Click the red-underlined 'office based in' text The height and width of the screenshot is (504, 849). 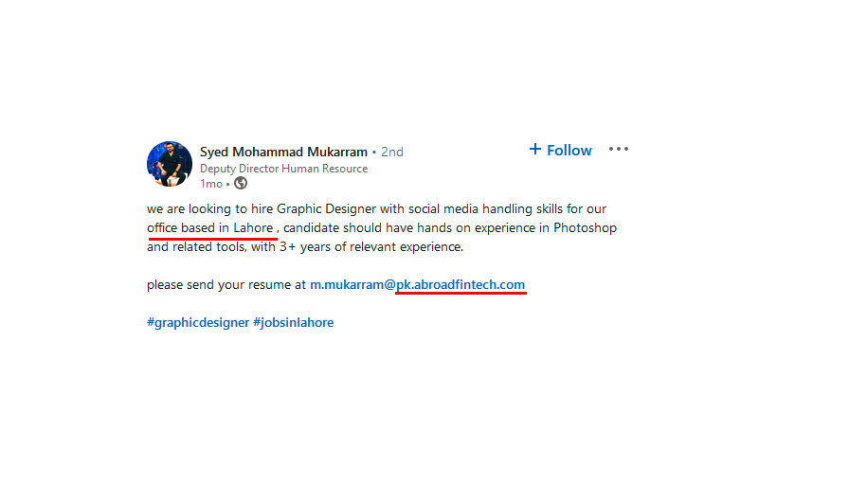pyautogui.click(x=188, y=228)
